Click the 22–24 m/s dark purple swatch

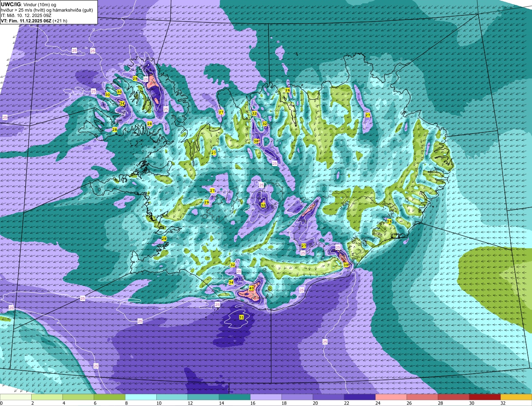360,397
